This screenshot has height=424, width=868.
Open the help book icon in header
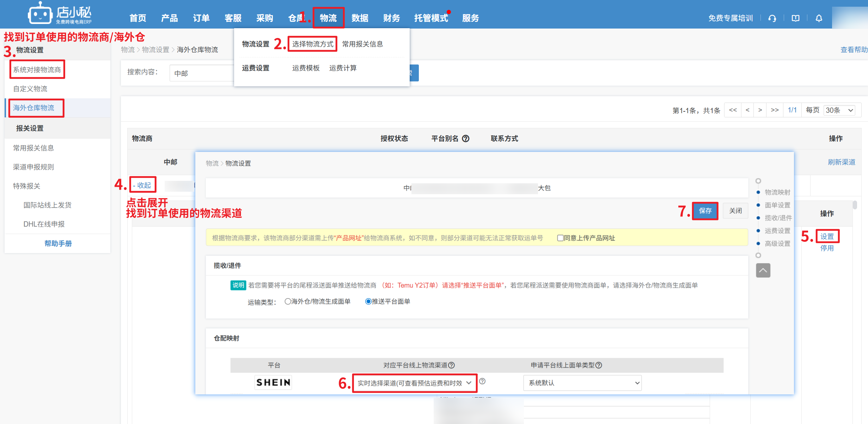tap(795, 18)
